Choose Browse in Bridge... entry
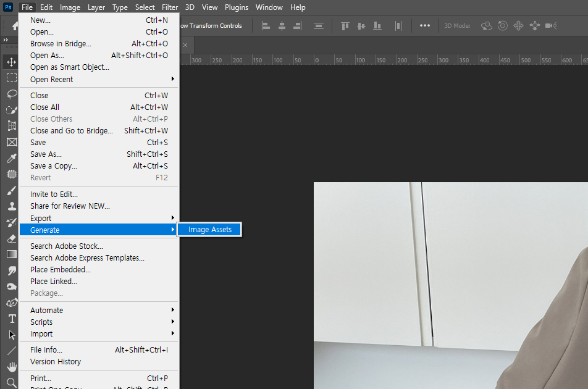The height and width of the screenshot is (389, 588). tap(99, 43)
